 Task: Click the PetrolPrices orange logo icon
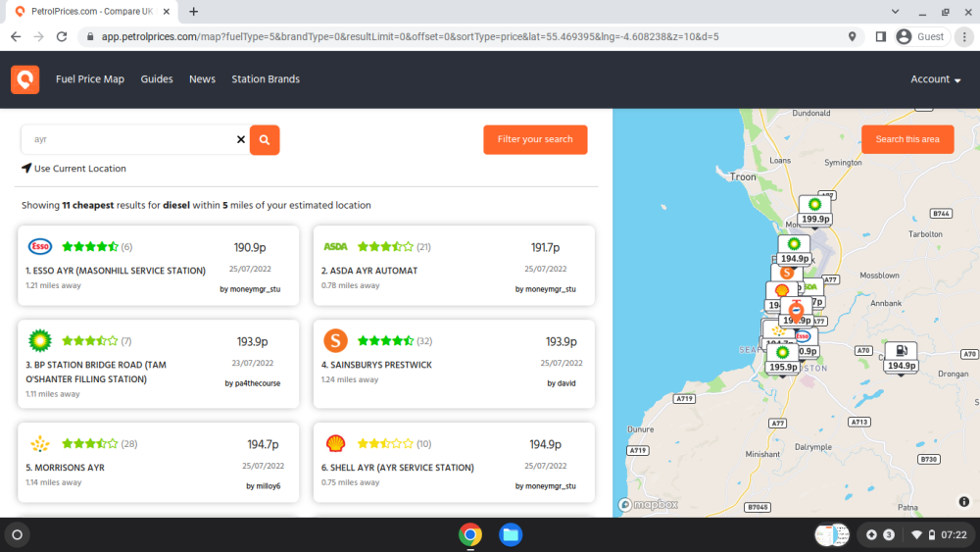[25, 79]
